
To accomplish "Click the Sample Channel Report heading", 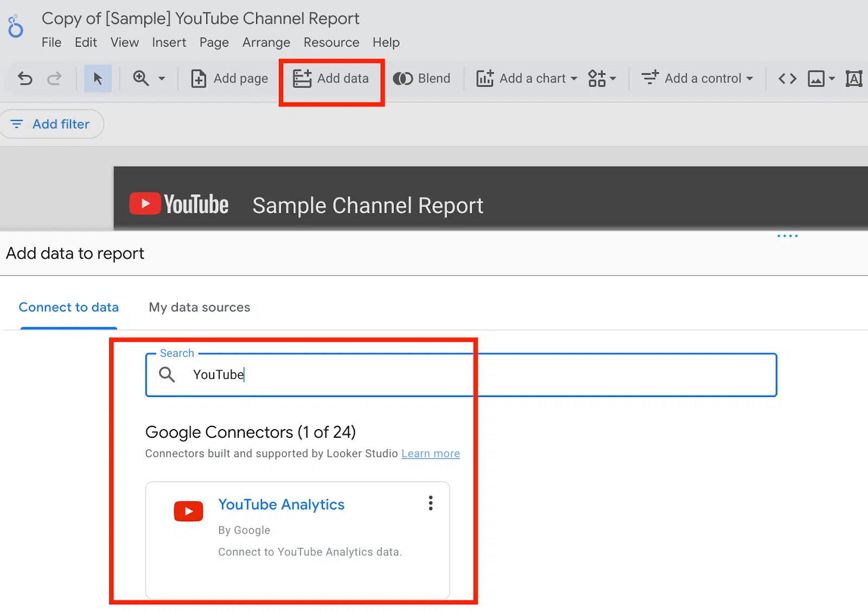I will [368, 206].
